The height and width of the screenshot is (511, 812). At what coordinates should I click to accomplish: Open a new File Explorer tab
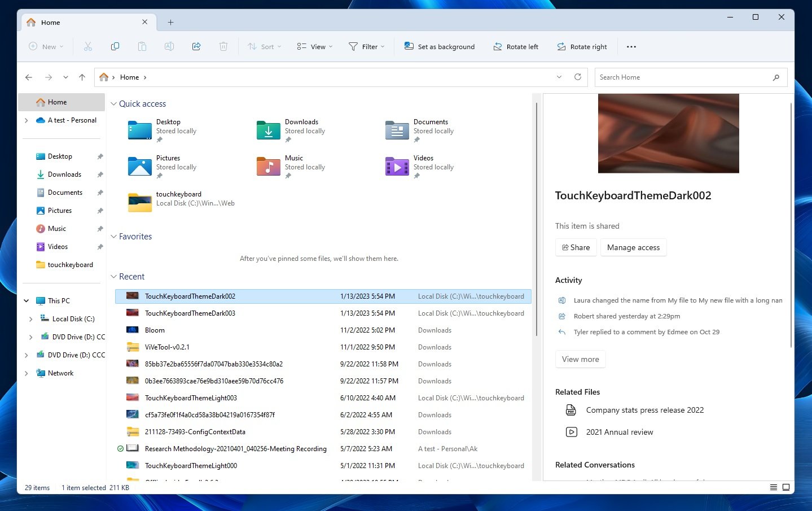tap(170, 22)
